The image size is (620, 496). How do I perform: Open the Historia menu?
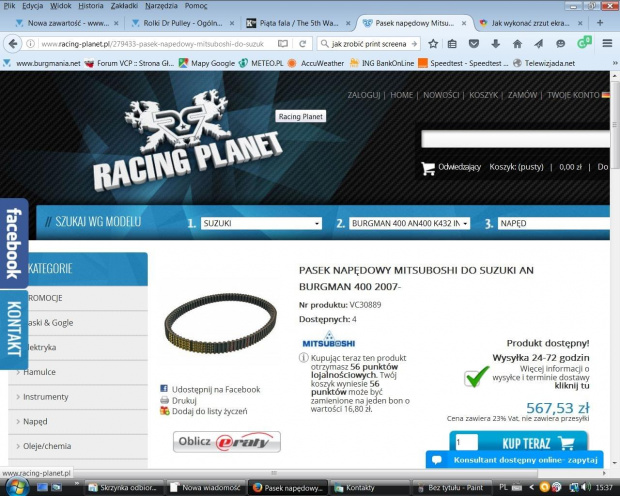click(91, 6)
